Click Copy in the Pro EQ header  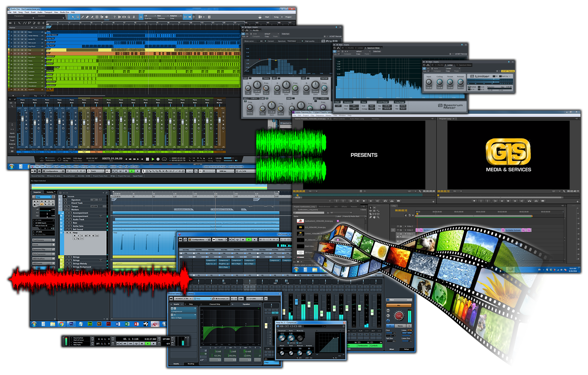[x=267, y=36]
